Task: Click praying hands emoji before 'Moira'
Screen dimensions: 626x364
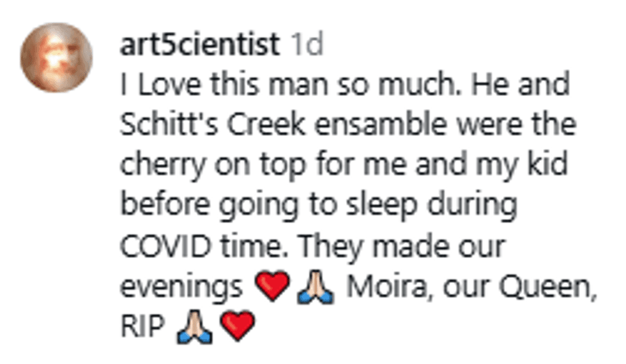Action: [x=315, y=288]
